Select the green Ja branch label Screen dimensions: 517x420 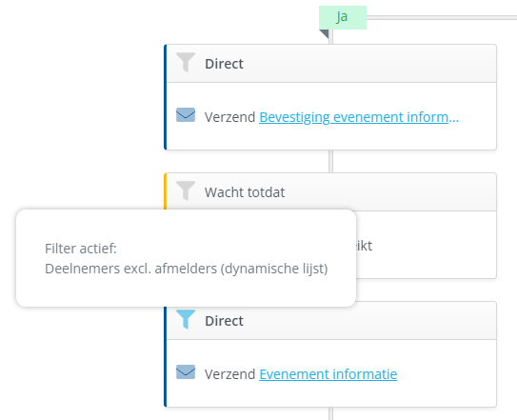pyautogui.click(x=343, y=17)
